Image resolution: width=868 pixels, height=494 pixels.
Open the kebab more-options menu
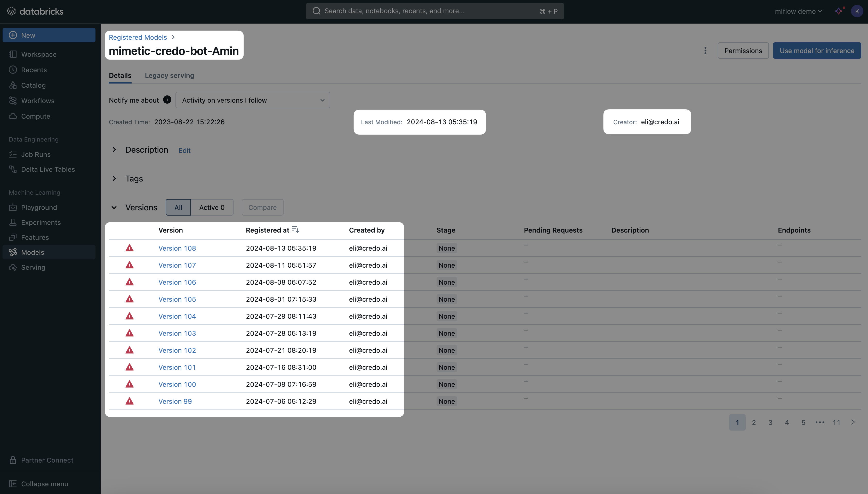(705, 51)
